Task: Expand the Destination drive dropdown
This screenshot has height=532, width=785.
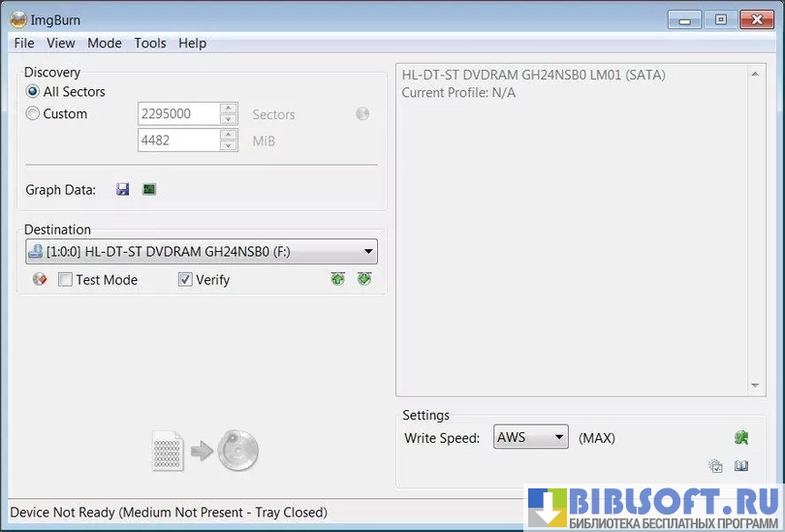Action: point(367,252)
